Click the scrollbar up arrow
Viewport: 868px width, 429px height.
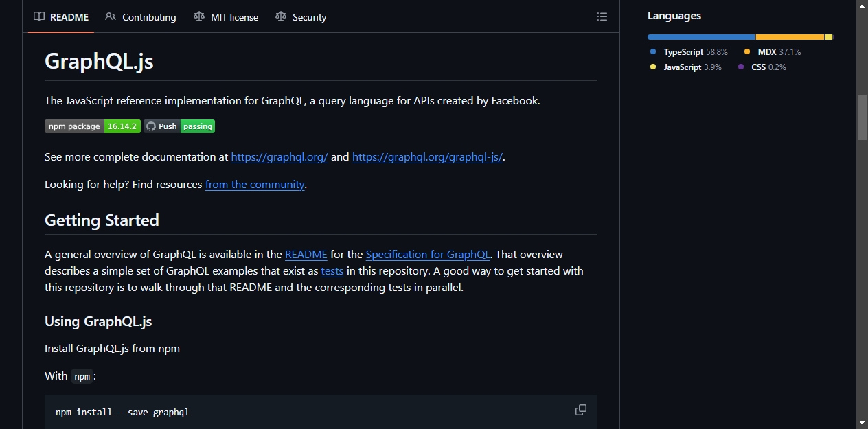coord(862,5)
